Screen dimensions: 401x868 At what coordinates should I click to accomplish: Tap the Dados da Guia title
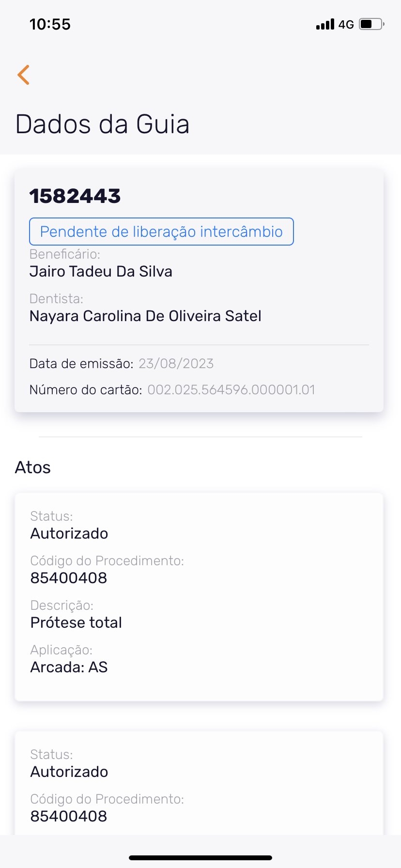coord(102,124)
